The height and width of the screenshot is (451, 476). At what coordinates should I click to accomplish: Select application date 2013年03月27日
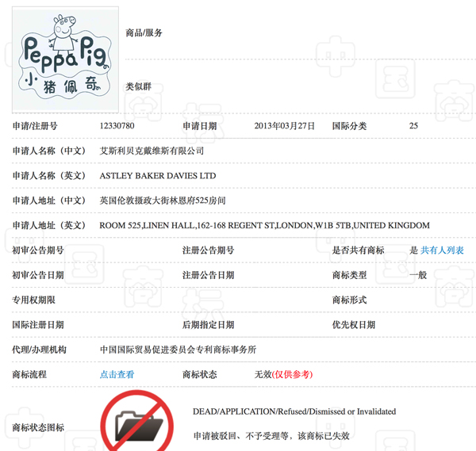285,126
